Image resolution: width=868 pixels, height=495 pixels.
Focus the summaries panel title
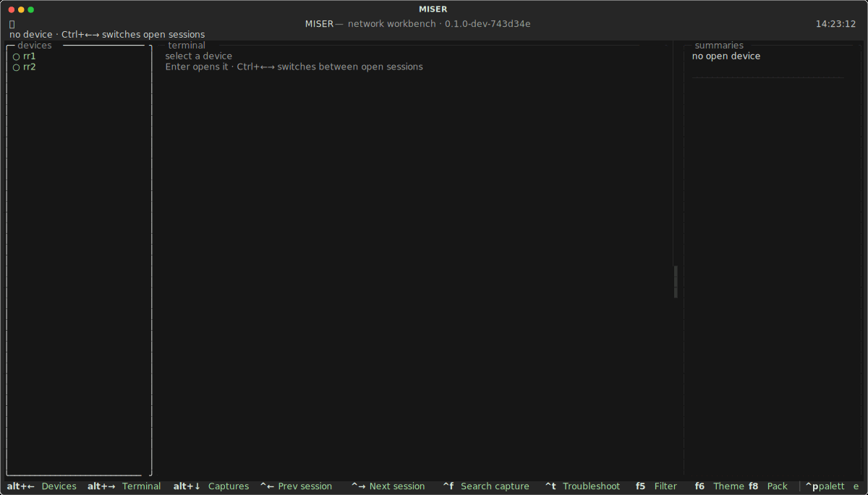point(719,45)
